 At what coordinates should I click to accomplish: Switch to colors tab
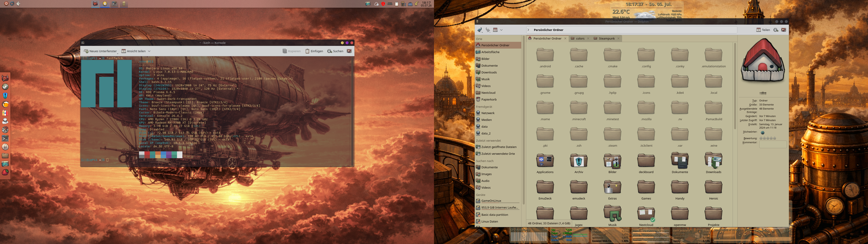[x=580, y=38]
